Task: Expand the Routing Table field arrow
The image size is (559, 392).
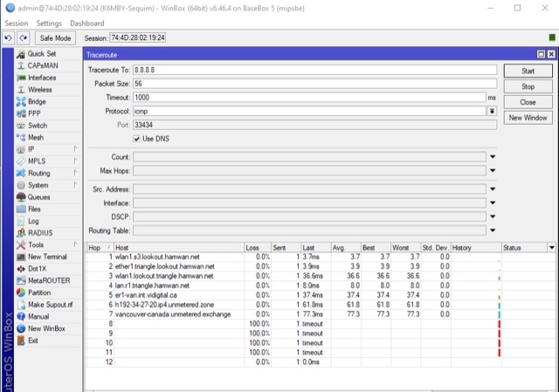Action: coord(492,230)
